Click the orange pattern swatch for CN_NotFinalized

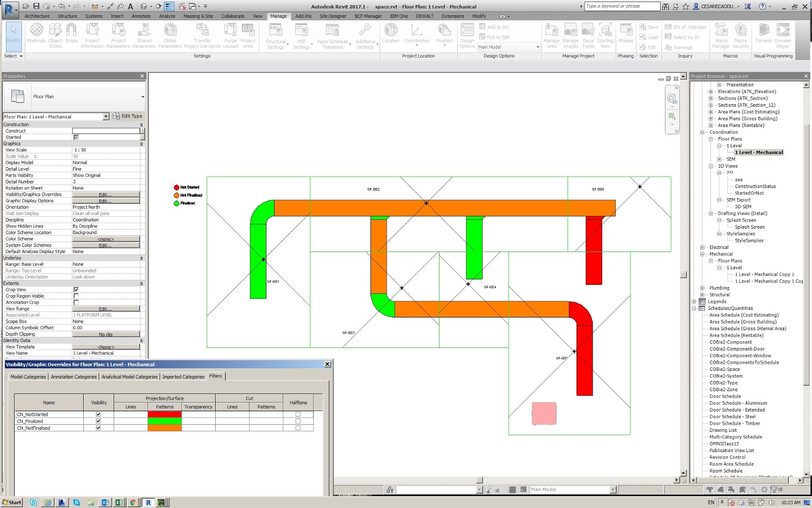point(164,428)
